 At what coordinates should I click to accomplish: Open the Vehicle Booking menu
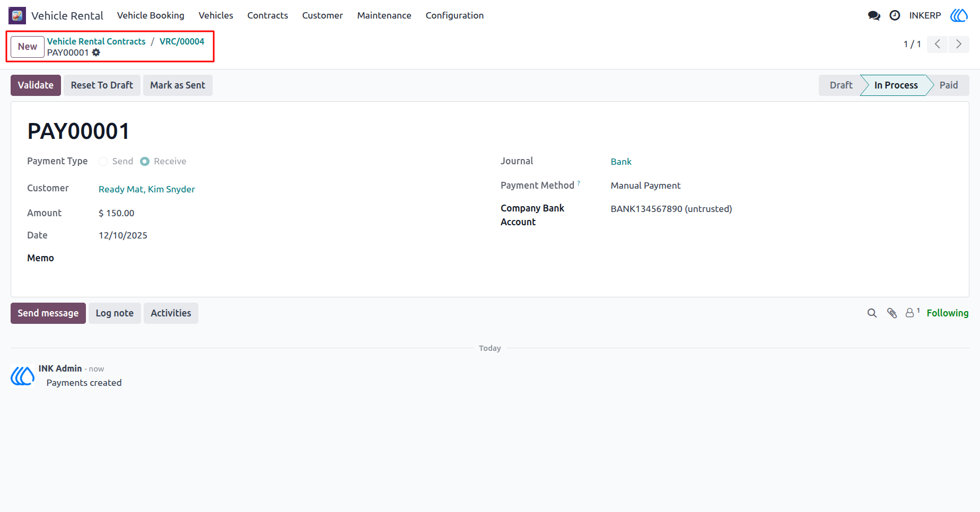pyautogui.click(x=151, y=15)
